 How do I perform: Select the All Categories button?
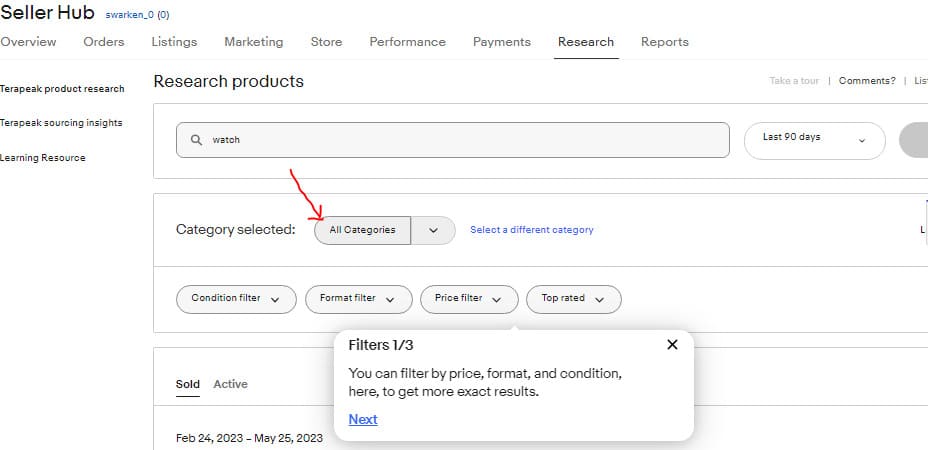[362, 230]
